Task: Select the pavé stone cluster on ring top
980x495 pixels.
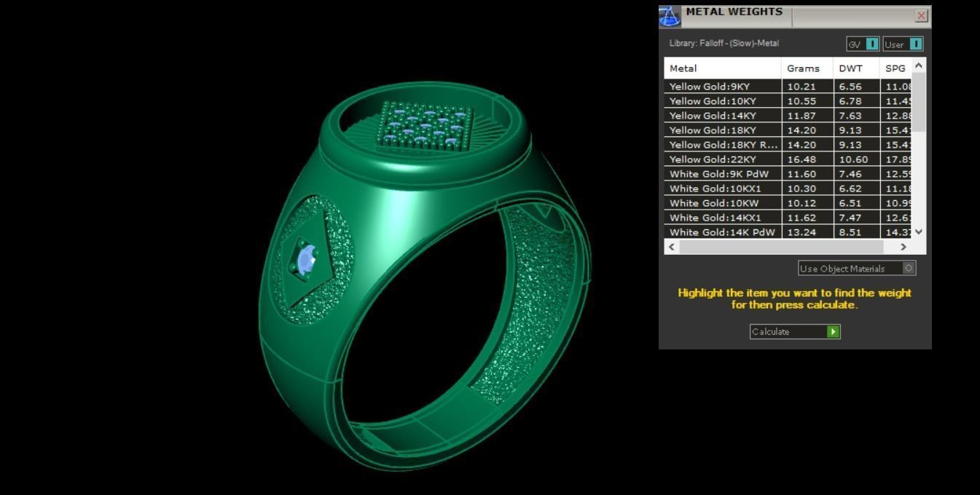Action: tap(426, 125)
